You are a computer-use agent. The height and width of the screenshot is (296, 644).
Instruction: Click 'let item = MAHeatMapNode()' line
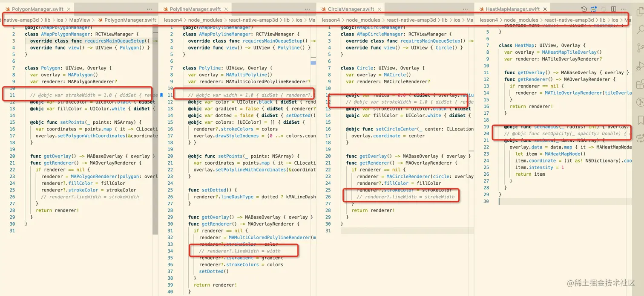click(x=550, y=154)
